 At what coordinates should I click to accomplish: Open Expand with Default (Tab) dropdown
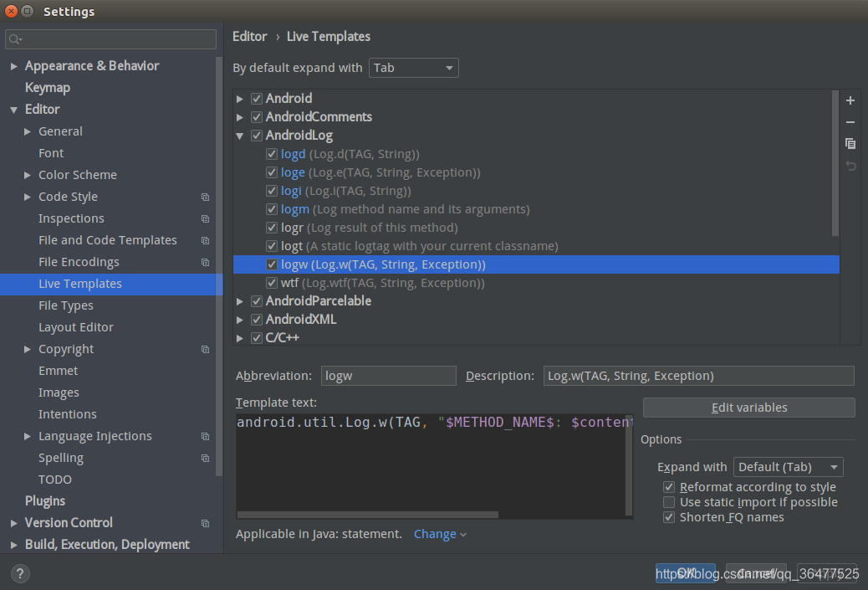click(x=788, y=467)
